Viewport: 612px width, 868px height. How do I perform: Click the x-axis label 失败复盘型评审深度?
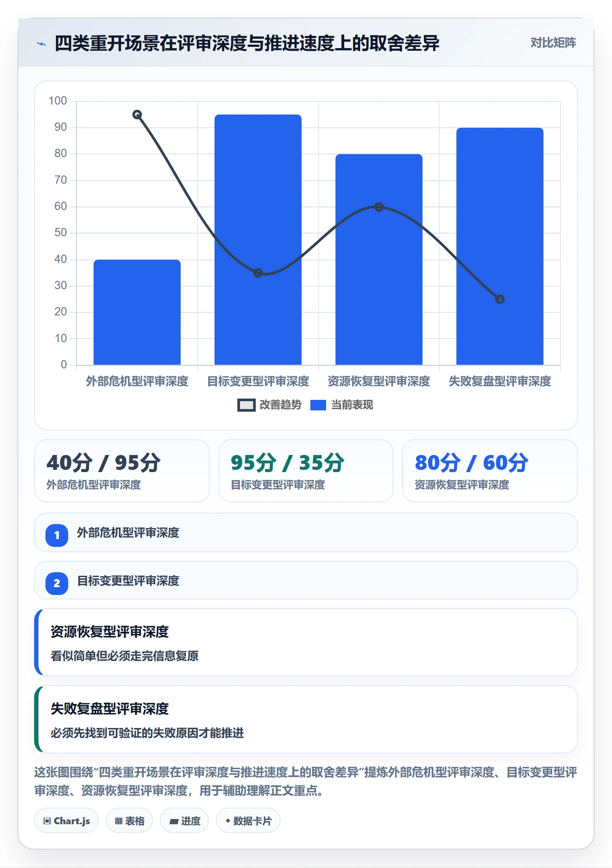pos(500,381)
